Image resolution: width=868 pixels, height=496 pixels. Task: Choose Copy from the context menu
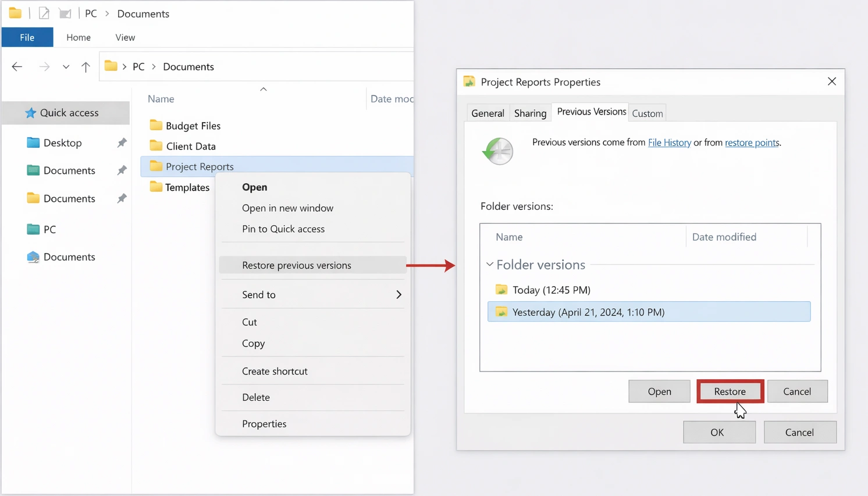pyautogui.click(x=254, y=344)
